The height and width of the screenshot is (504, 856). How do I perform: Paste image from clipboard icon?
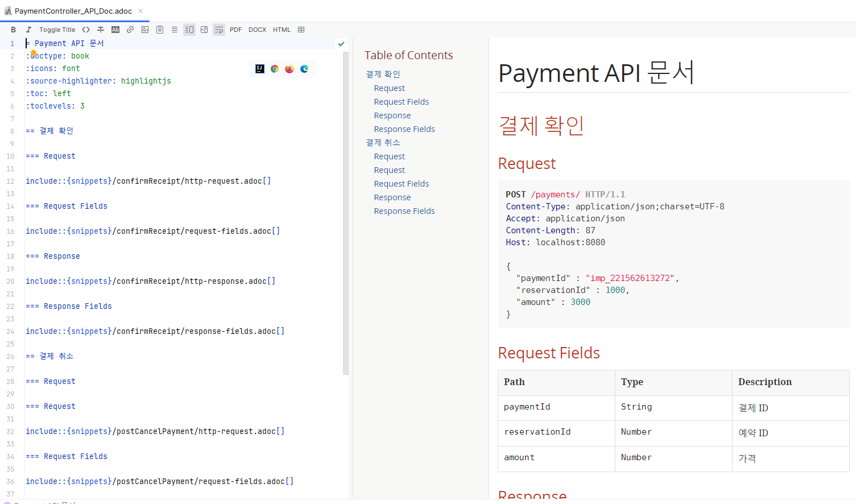160,30
